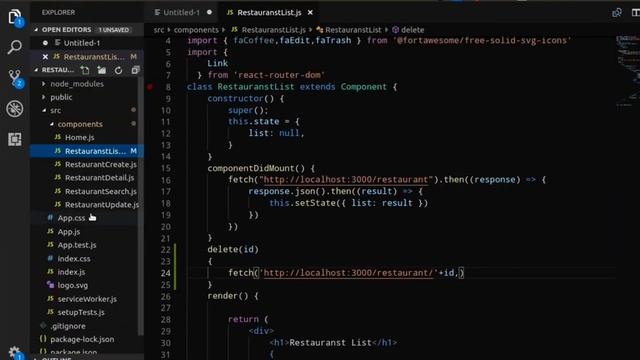Open the logo.svg file

73,285
